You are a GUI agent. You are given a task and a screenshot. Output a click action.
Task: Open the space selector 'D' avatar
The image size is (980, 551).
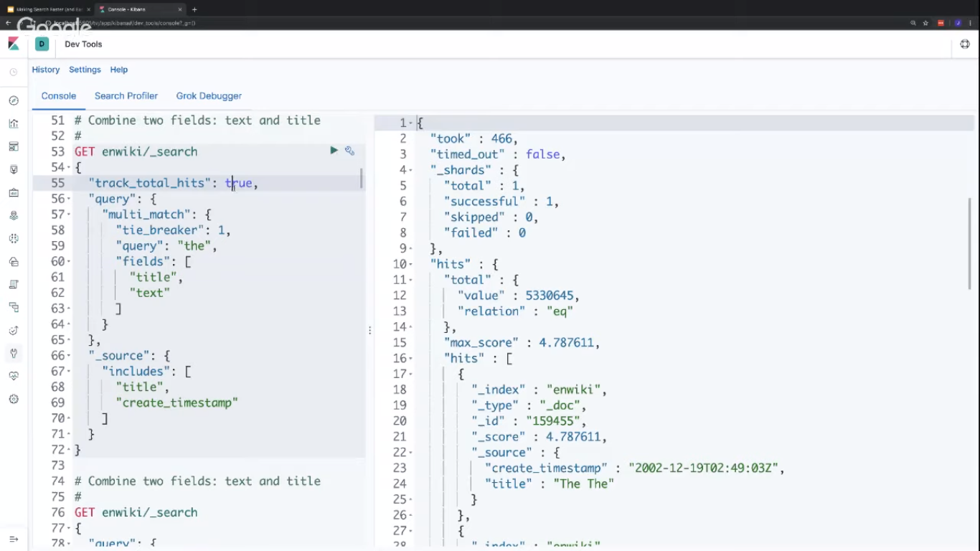tap(42, 44)
